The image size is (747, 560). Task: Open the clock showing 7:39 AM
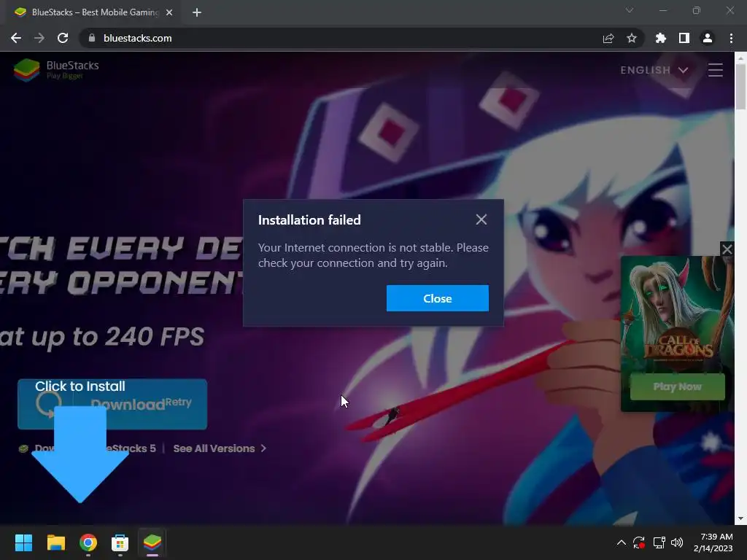[x=713, y=542]
